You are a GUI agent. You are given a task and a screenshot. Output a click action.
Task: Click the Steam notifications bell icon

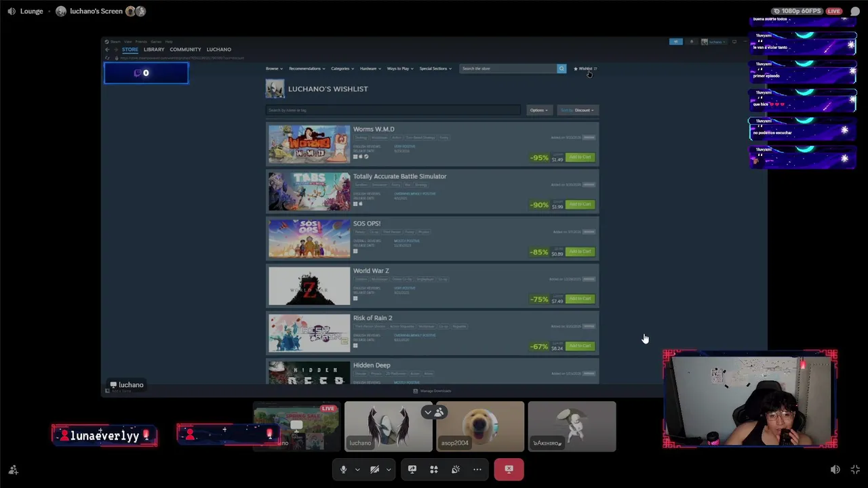[691, 41]
